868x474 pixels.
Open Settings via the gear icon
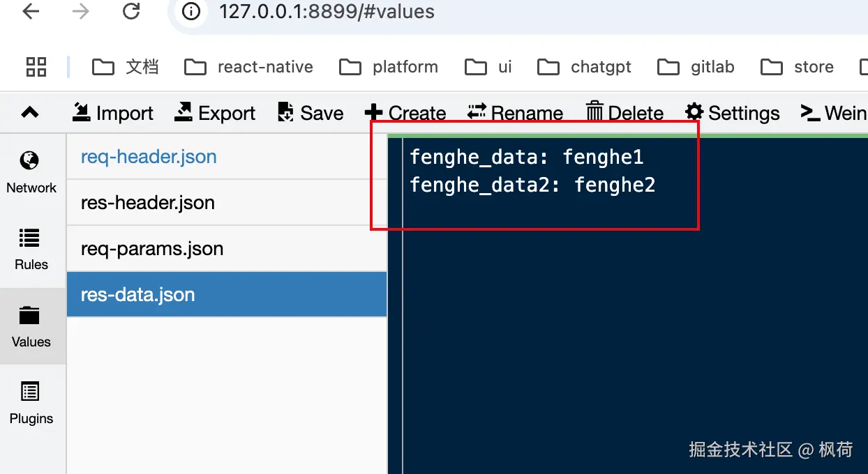pos(694,112)
